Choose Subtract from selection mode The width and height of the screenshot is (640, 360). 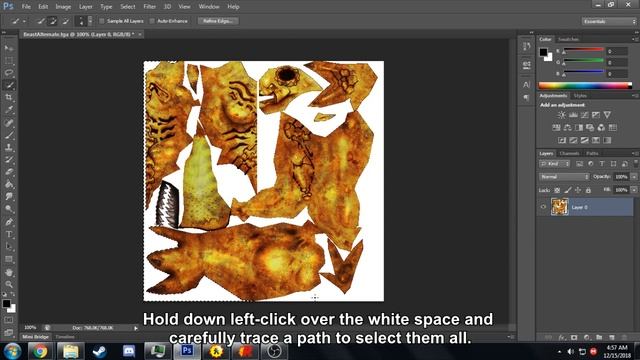point(66,21)
